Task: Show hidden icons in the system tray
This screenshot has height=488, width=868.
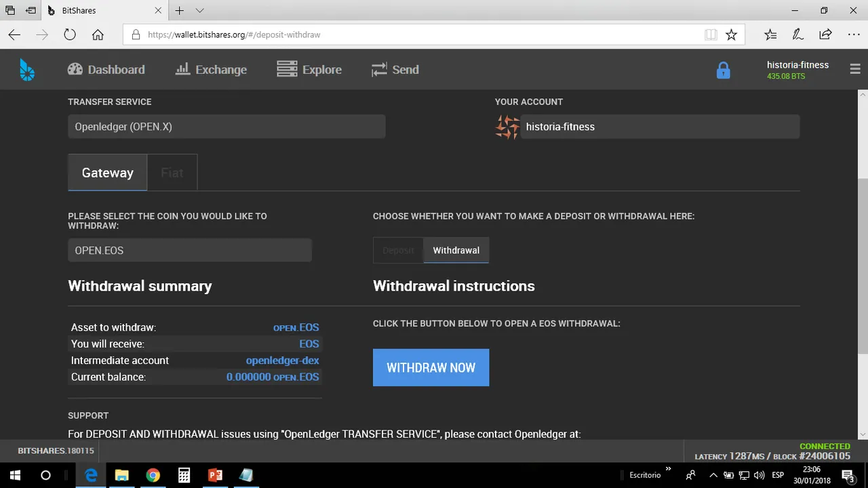Action: point(713,475)
